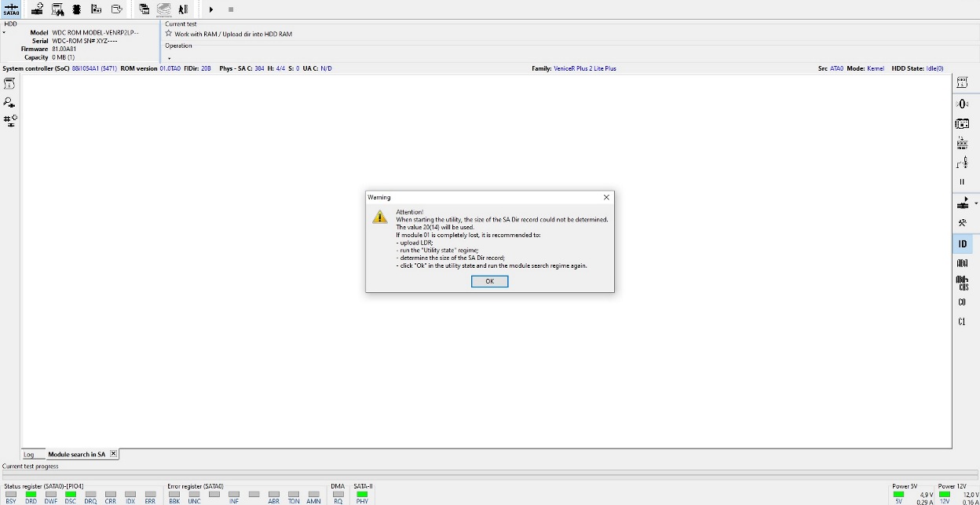The width and height of the screenshot is (980, 505).
Task: Open dropdown arrow beside right sidebar power icon
Action: pyautogui.click(x=975, y=203)
